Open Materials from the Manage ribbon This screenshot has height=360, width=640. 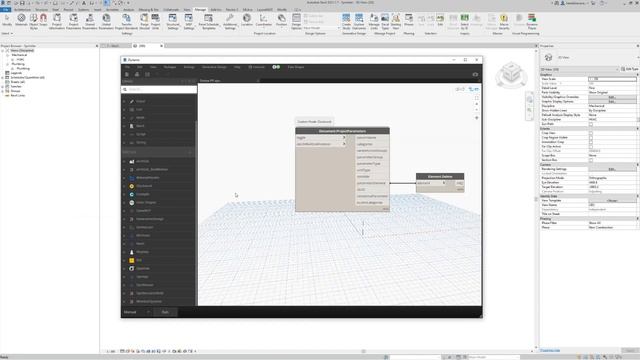pyautogui.click(x=21, y=21)
